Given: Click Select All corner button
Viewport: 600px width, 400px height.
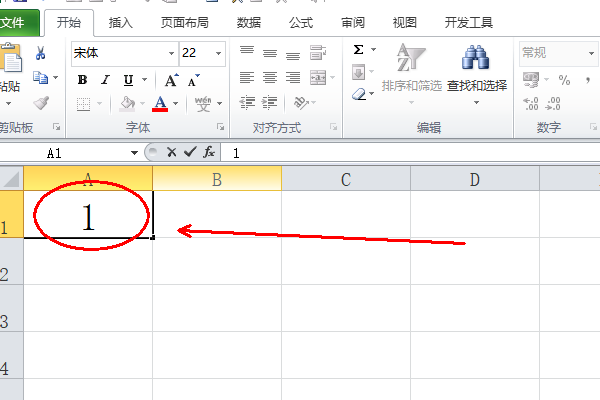Looking at the screenshot, I should point(11,179).
